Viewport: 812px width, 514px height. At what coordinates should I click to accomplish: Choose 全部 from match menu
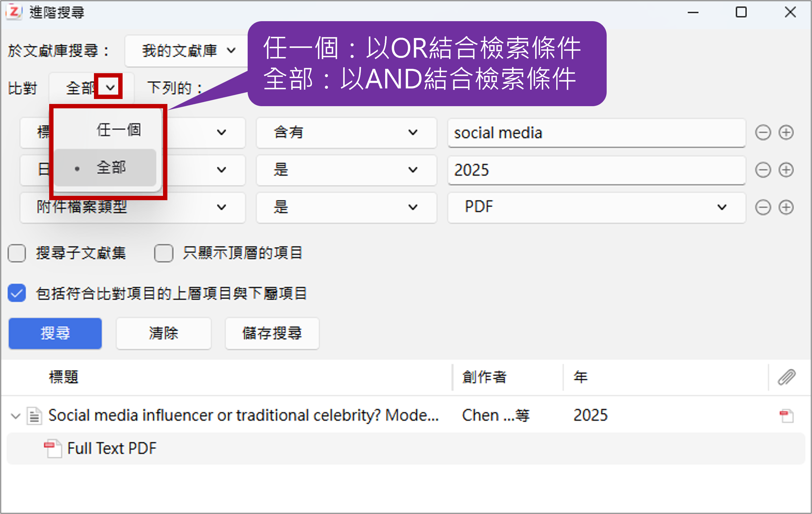111,168
